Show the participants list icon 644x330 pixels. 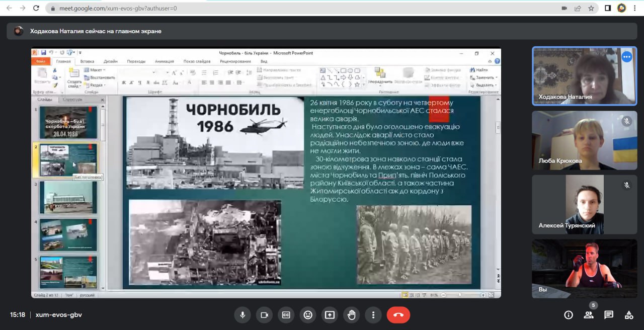pos(588,315)
